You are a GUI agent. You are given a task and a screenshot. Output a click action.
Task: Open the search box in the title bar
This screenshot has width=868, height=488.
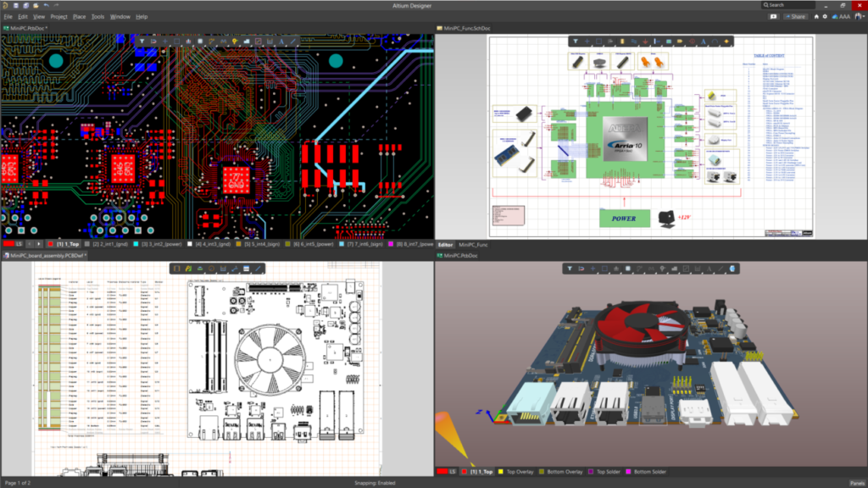[x=788, y=4]
